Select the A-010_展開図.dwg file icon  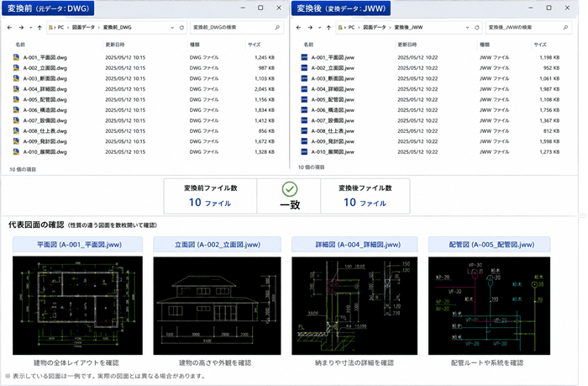(16, 152)
